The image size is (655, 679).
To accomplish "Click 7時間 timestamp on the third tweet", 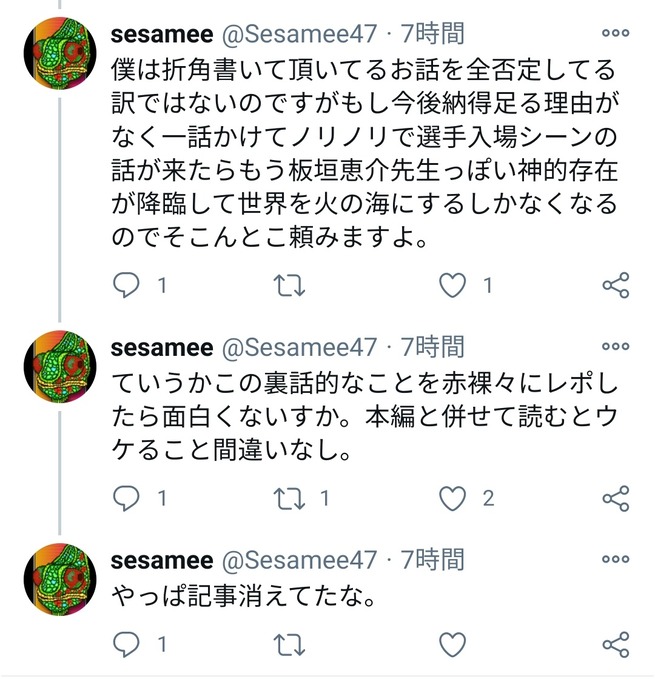I will (x=432, y=558).
